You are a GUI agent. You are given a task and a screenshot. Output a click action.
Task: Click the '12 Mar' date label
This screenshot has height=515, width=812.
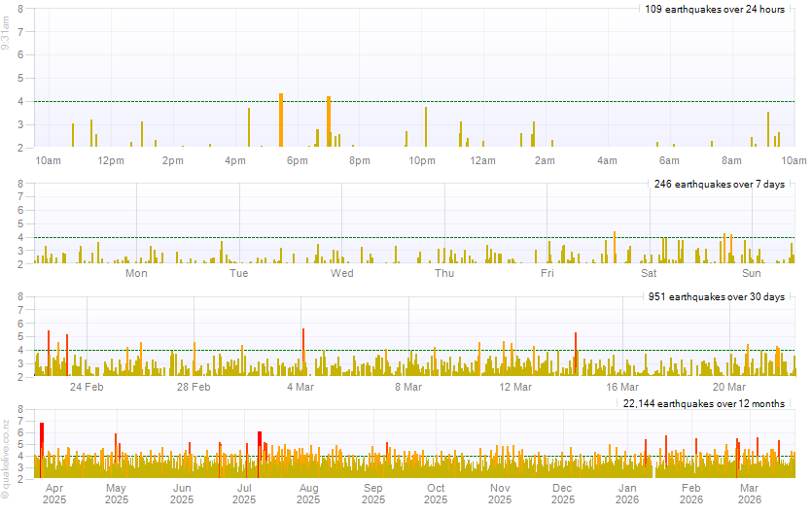pos(515,387)
